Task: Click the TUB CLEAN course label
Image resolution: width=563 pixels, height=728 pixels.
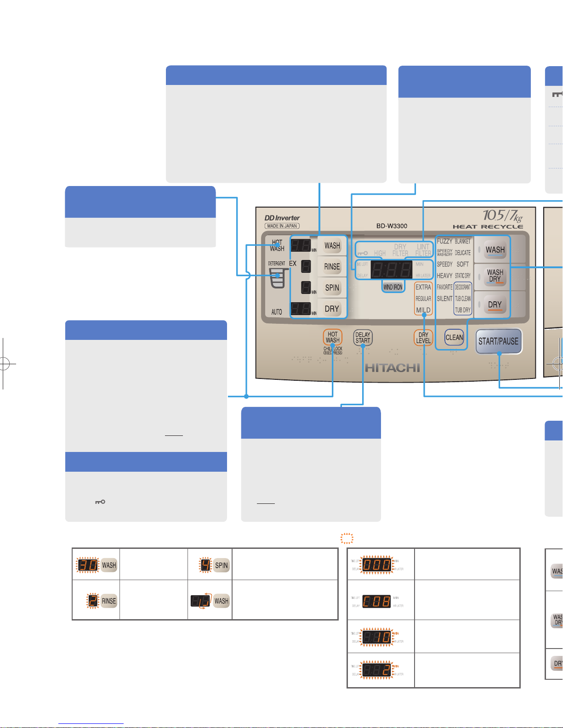Action: (x=463, y=299)
